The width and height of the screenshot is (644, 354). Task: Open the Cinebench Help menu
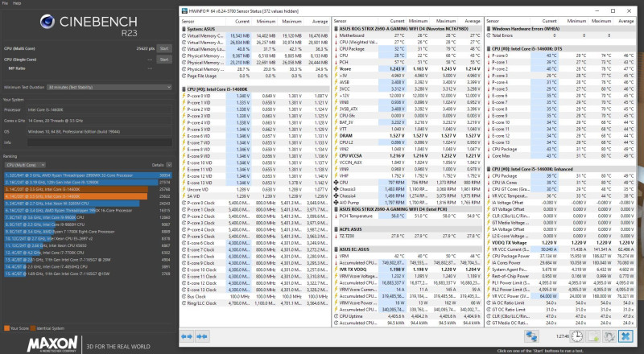(x=17, y=3)
